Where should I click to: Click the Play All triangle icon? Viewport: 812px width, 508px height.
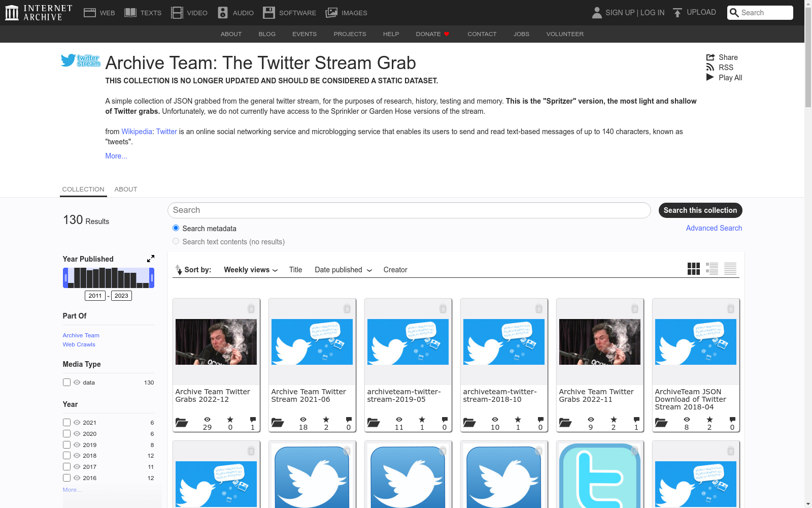tap(710, 77)
